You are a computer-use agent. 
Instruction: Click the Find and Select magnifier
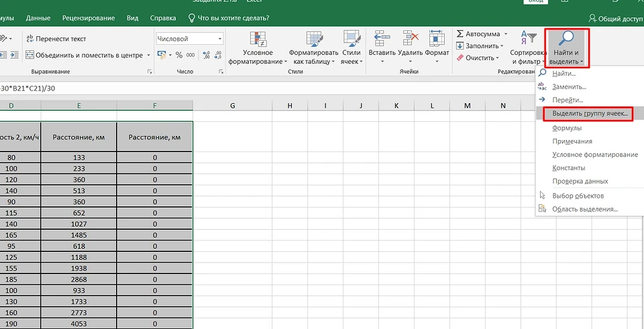pyautogui.click(x=566, y=39)
